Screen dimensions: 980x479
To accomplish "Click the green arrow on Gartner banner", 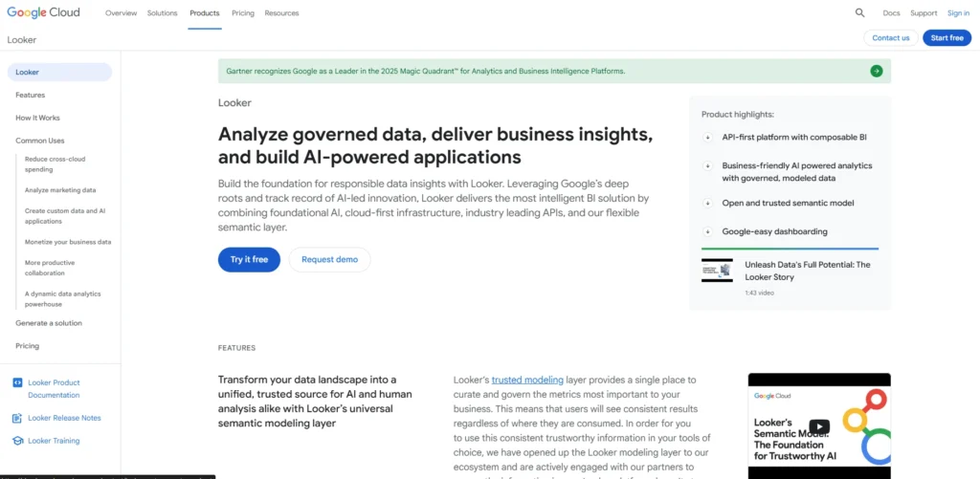I will coord(877,71).
